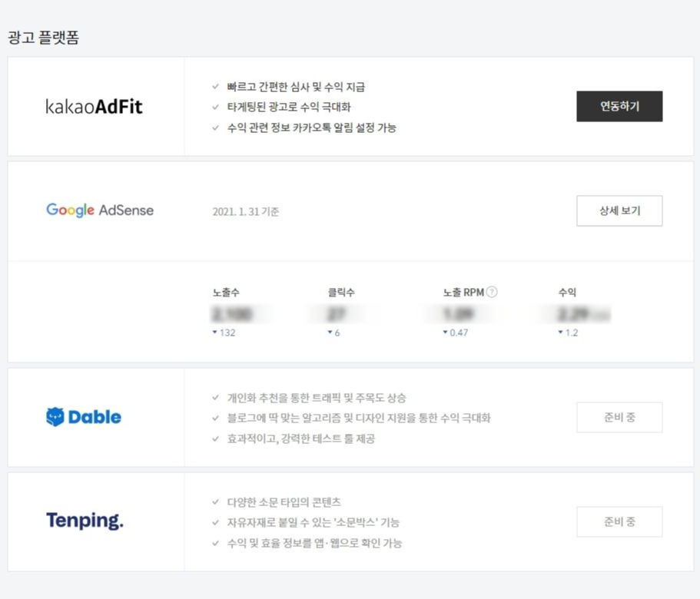Click the blurred 노출수 value
700x599 pixels.
232,314
